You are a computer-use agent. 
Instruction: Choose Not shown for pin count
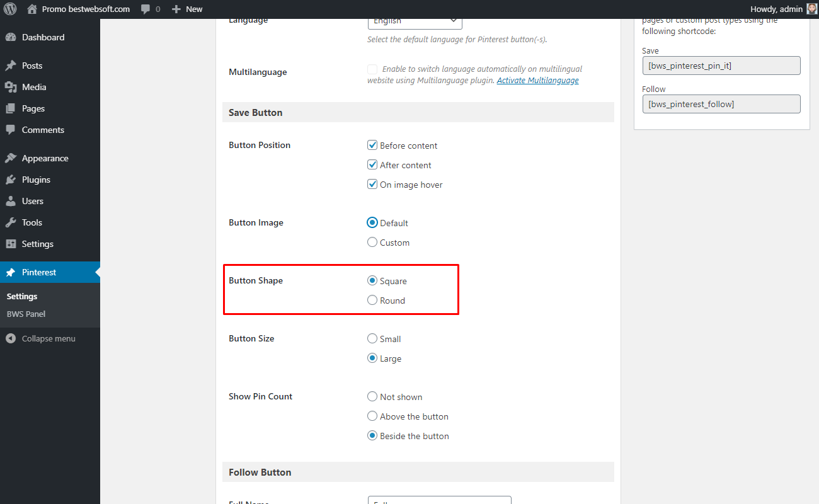[x=372, y=396]
